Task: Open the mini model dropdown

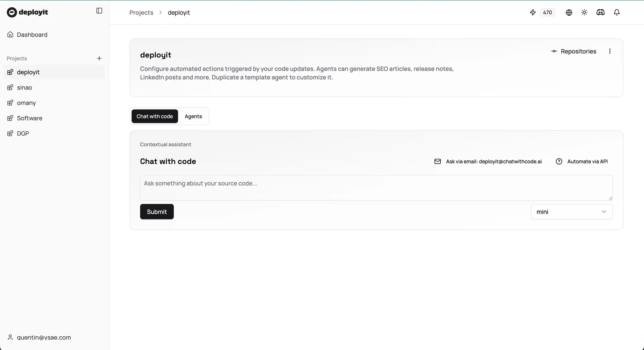Action: click(572, 211)
